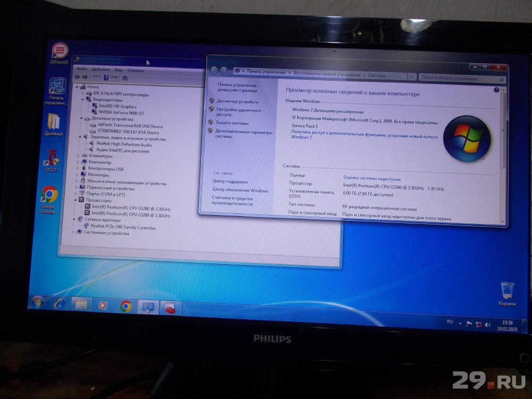The image size is (532, 399).
Task: Collapse the Сетевые адаптеры node
Action: pos(74,219)
